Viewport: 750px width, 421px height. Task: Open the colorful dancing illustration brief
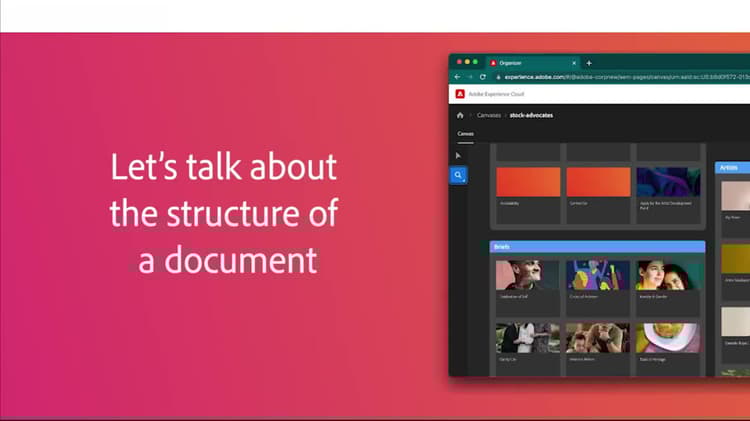(598, 275)
